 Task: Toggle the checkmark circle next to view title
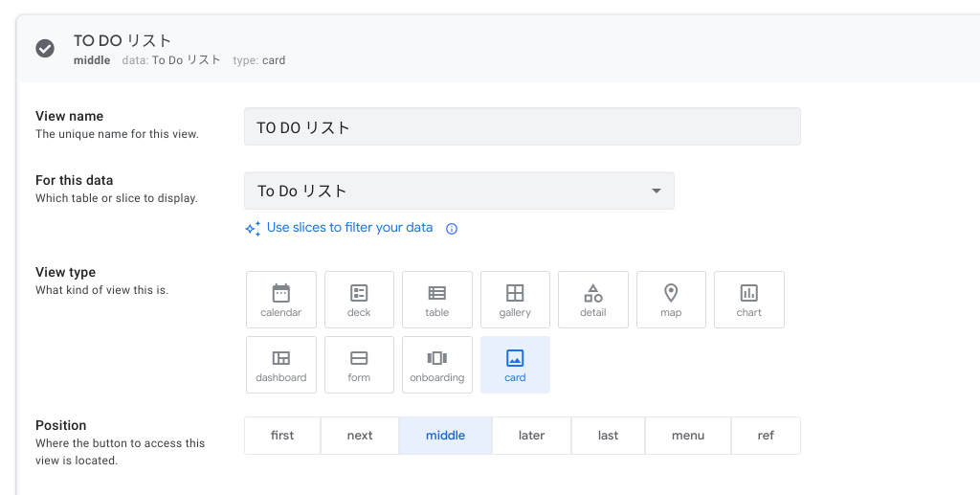pyautogui.click(x=45, y=49)
